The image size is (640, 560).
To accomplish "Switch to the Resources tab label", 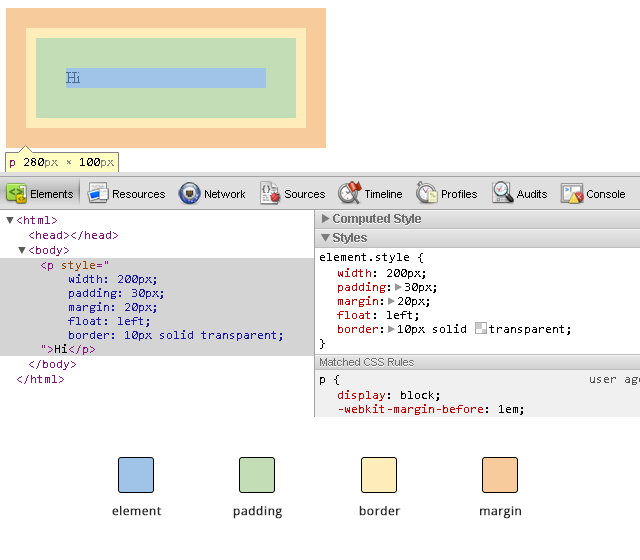I will (139, 194).
